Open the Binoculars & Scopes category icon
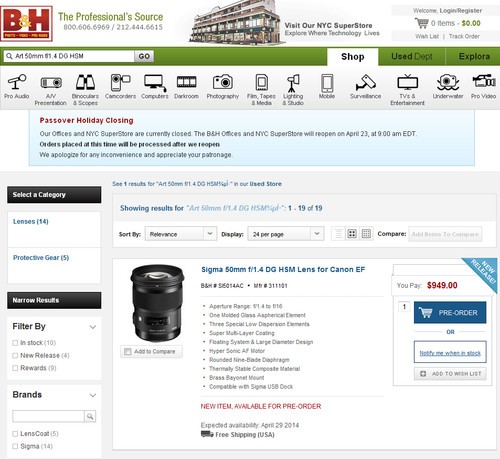500x459 pixels. point(85,82)
